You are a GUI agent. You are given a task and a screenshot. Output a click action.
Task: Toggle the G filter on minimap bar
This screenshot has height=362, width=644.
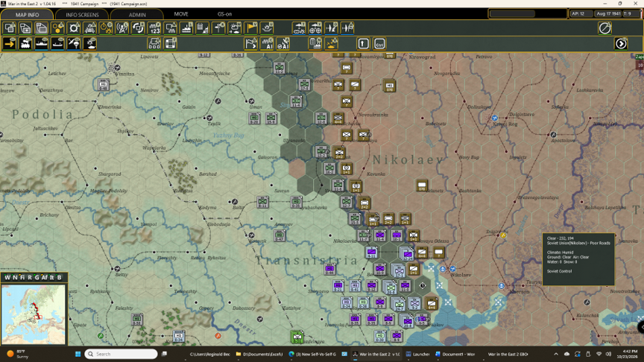pos(37,277)
